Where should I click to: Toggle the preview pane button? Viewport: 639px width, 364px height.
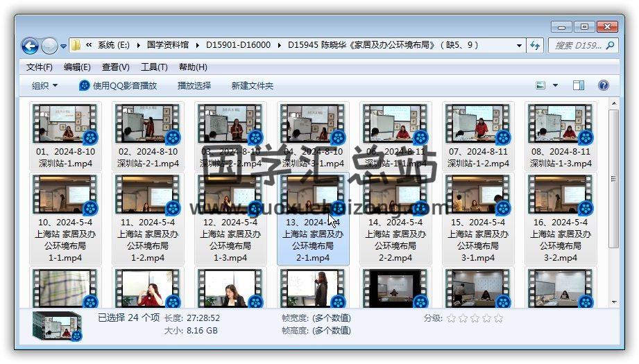[578, 85]
